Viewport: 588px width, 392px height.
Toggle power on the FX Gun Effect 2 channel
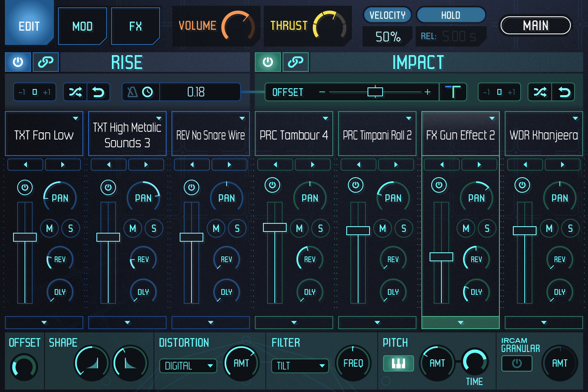point(439,185)
